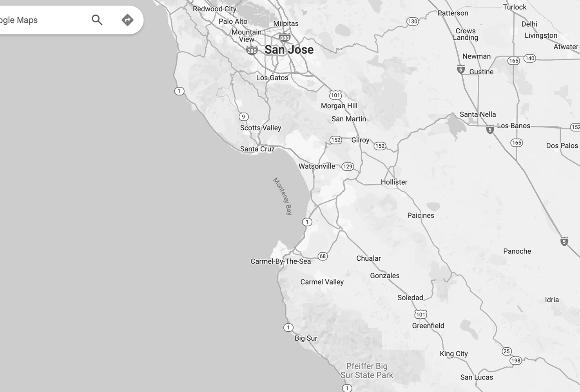The image size is (580, 392).
Task: Click the Highway 140 shield near Atwater
Action: click(x=529, y=58)
